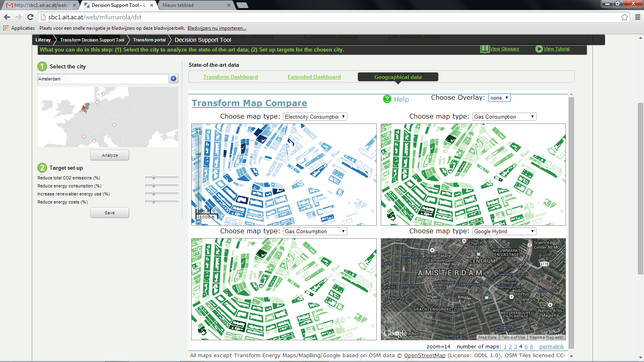Open the Chrome menu
644x362 pixels.
[638, 17]
